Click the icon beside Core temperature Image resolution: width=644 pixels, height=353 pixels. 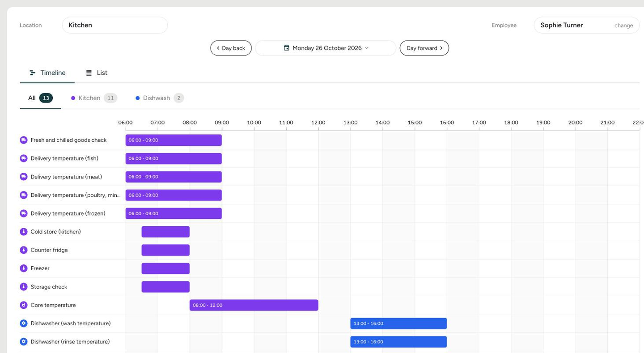pyautogui.click(x=24, y=305)
